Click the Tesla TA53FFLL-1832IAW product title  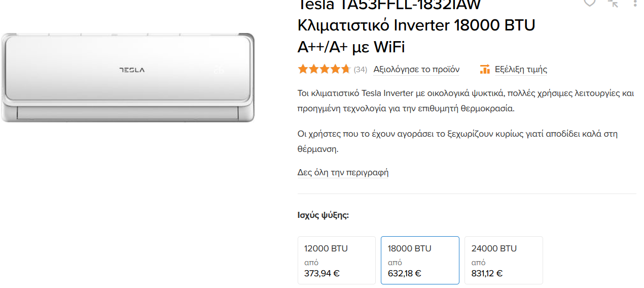(x=416, y=25)
